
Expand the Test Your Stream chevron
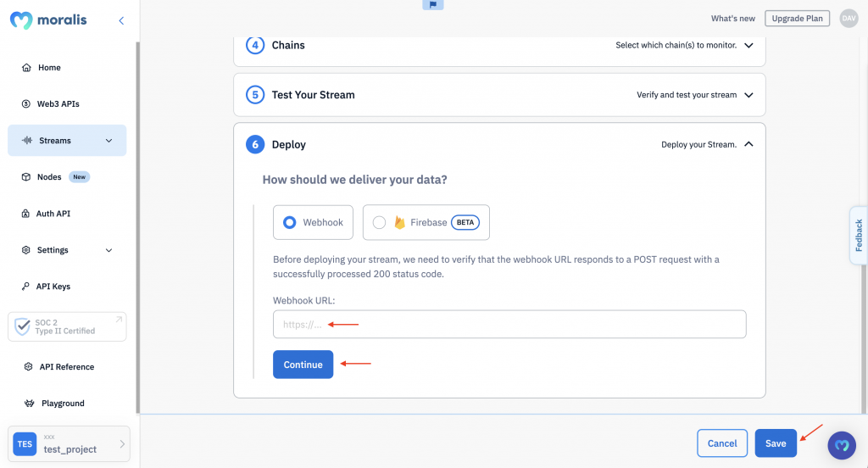748,95
